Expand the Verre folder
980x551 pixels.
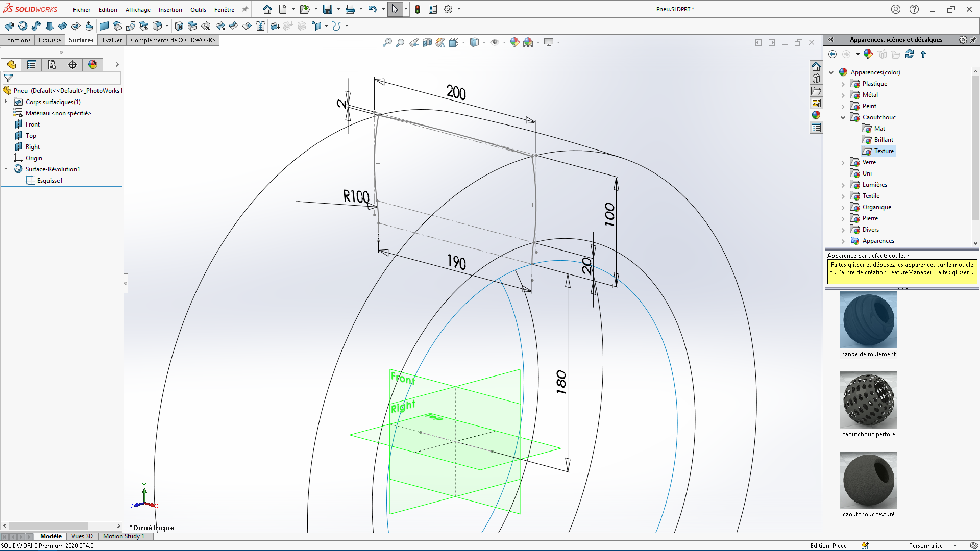tap(843, 162)
